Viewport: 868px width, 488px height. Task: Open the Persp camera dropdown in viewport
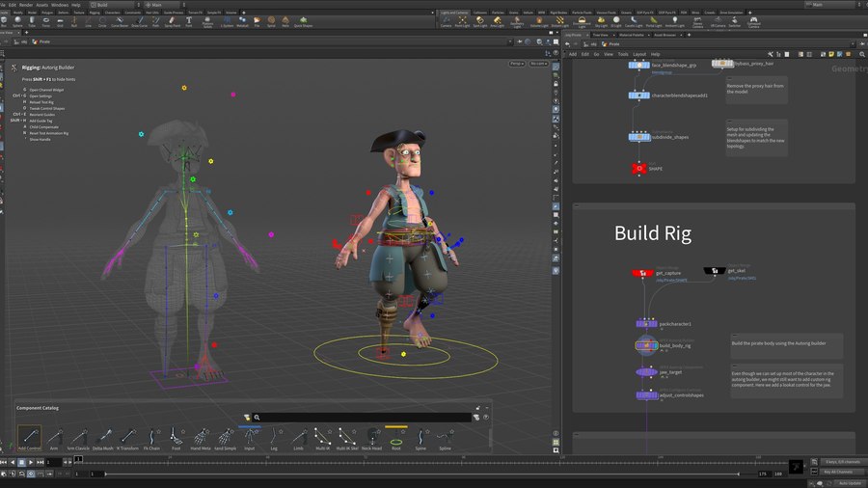517,64
